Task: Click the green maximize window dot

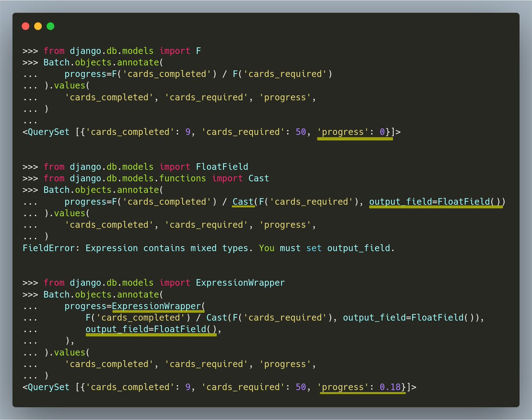Action: [51, 26]
